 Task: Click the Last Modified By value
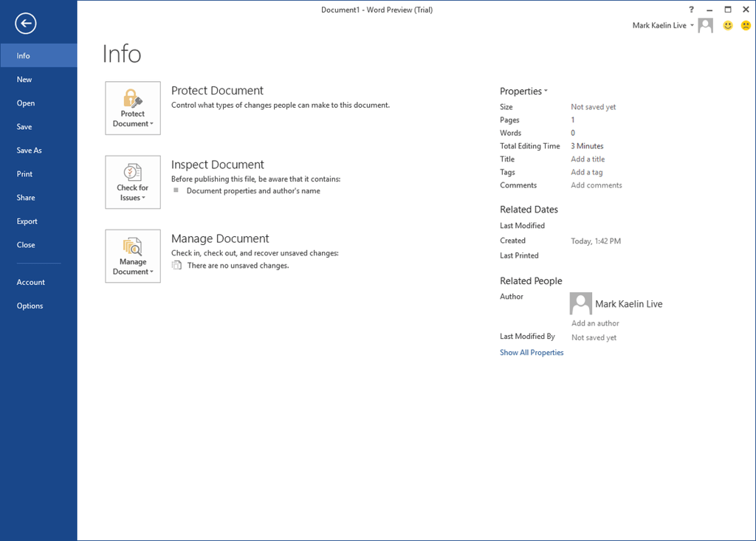click(594, 337)
